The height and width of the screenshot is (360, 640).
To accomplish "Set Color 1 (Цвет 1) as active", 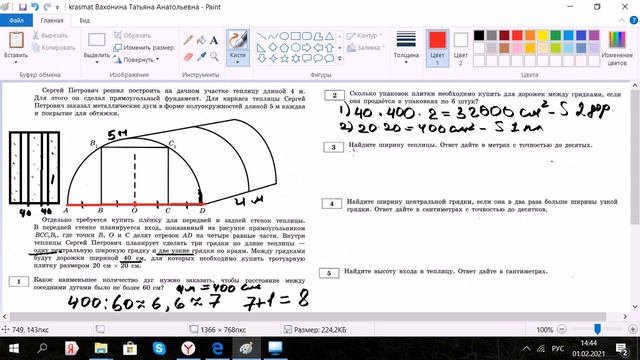I will [x=437, y=48].
